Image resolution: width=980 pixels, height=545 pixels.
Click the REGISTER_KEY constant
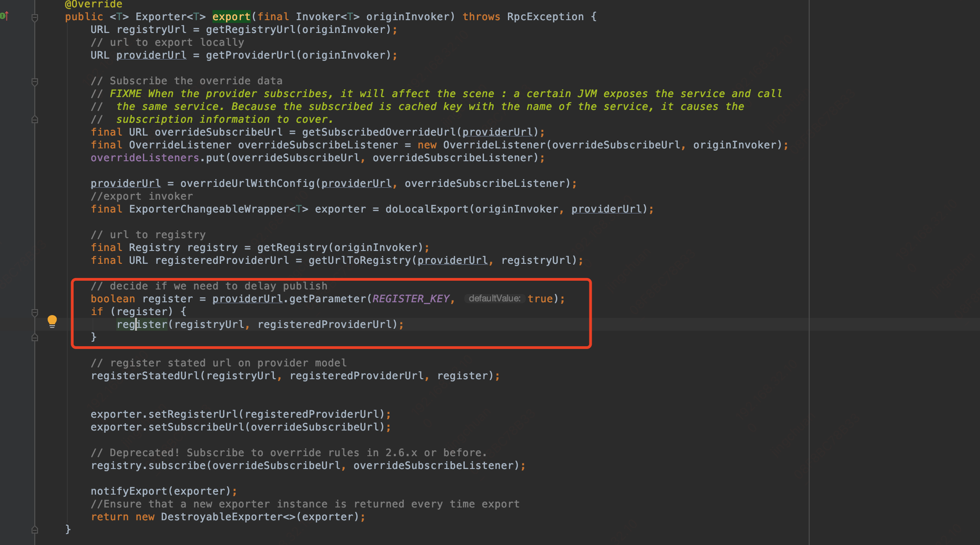[410, 299]
